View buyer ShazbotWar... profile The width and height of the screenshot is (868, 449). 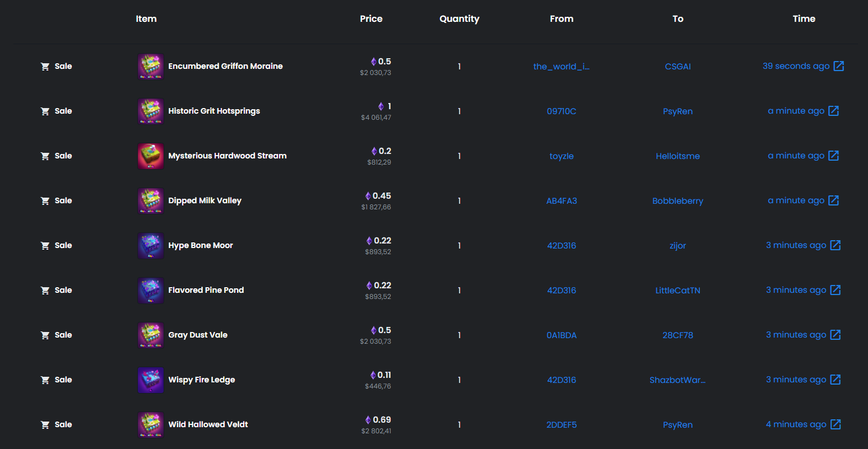[677, 380]
